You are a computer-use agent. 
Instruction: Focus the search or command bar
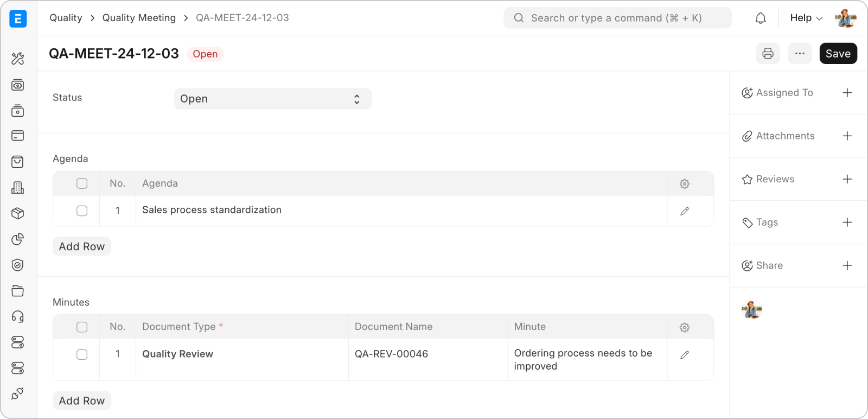tap(617, 18)
